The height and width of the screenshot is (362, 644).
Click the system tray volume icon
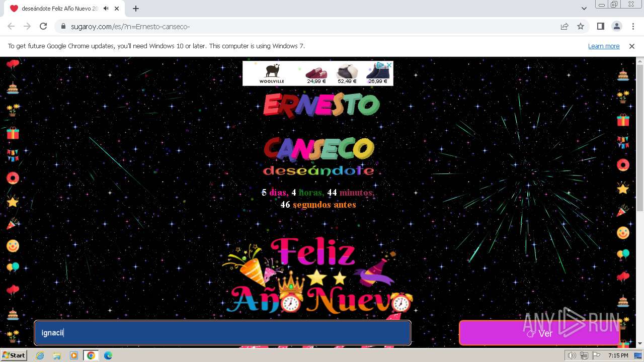click(x=572, y=355)
